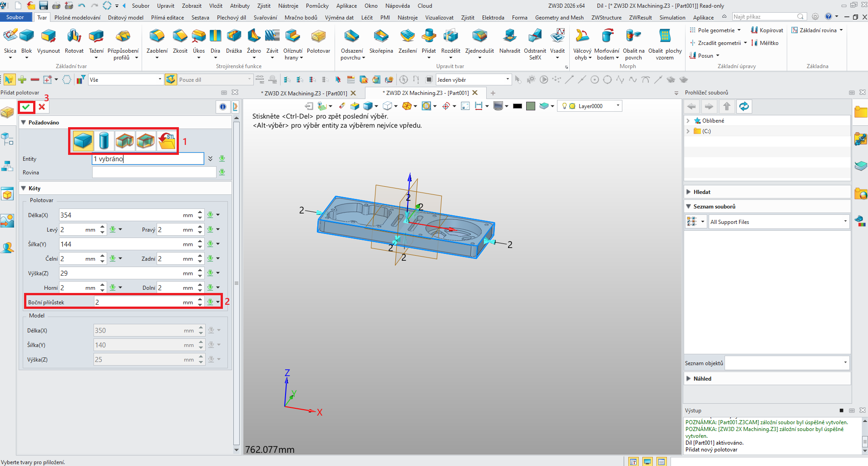The width and height of the screenshot is (868, 466).
Task: Click the black color swatch in view toolbar
Action: pos(518,106)
